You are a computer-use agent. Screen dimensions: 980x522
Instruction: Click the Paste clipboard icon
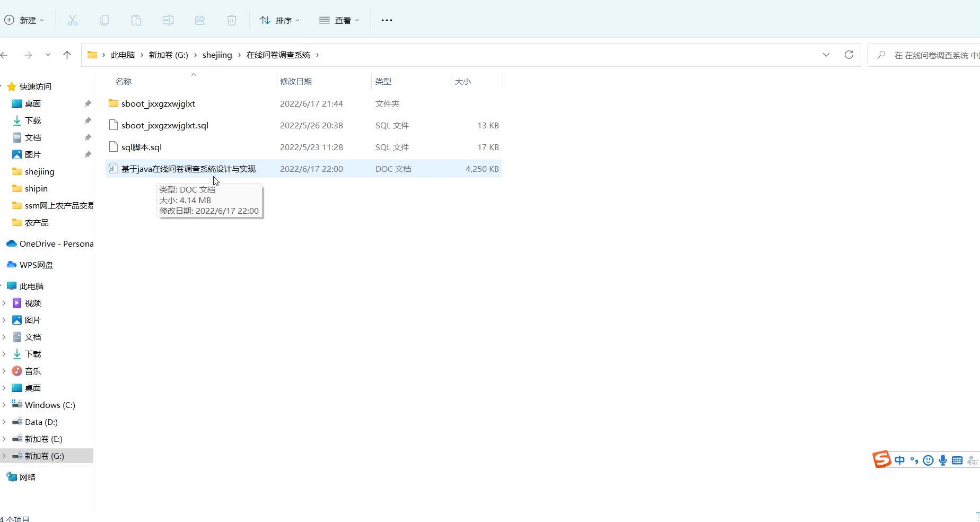[x=136, y=20]
